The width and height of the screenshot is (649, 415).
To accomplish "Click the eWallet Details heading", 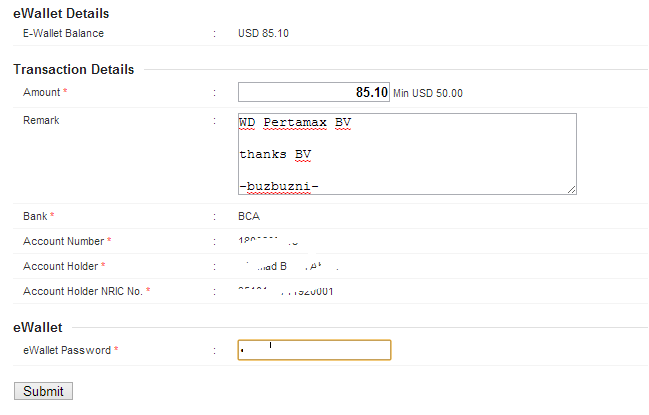I will pos(61,13).
